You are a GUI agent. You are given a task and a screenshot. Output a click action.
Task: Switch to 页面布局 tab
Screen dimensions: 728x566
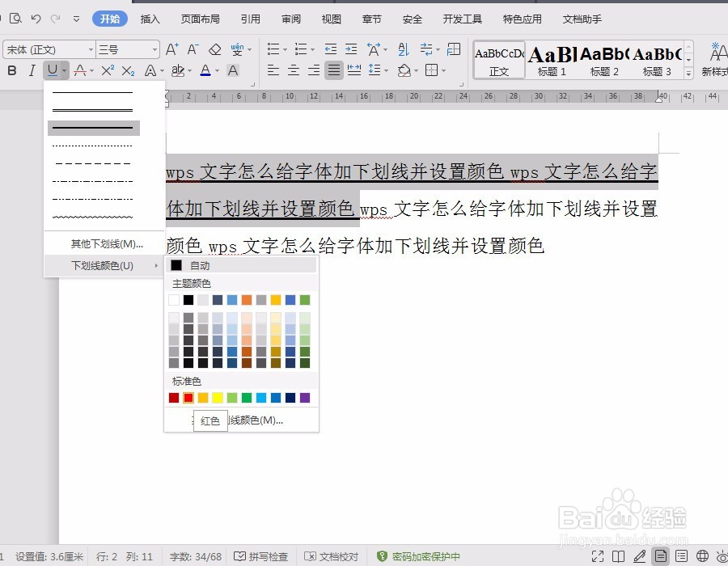[x=200, y=19]
